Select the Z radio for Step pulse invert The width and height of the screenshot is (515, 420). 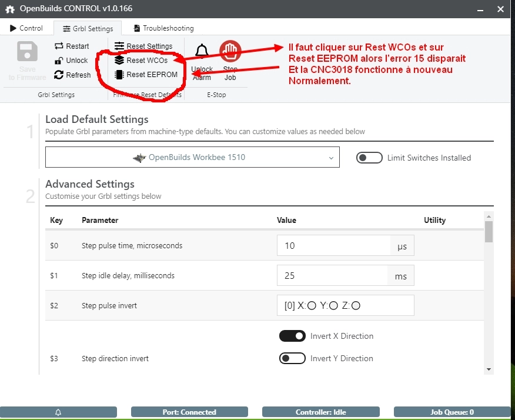[356, 306]
